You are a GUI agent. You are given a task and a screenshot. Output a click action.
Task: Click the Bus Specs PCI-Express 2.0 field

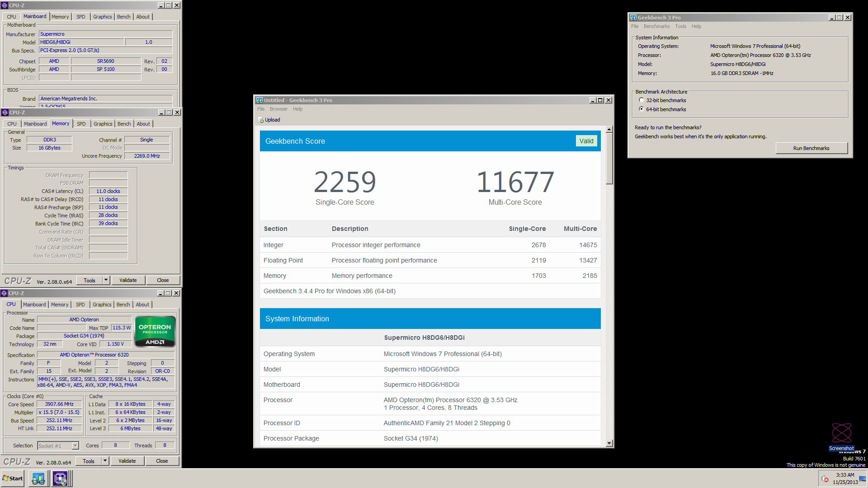[x=105, y=50]
